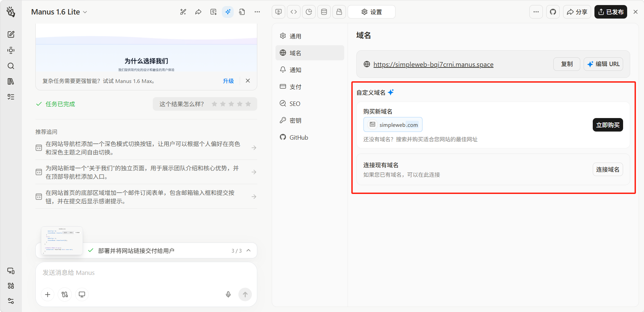Click the arrow beside the 邮件订阅 suggestion
Viewport: 644px width, 312px height.
(254, 197)
